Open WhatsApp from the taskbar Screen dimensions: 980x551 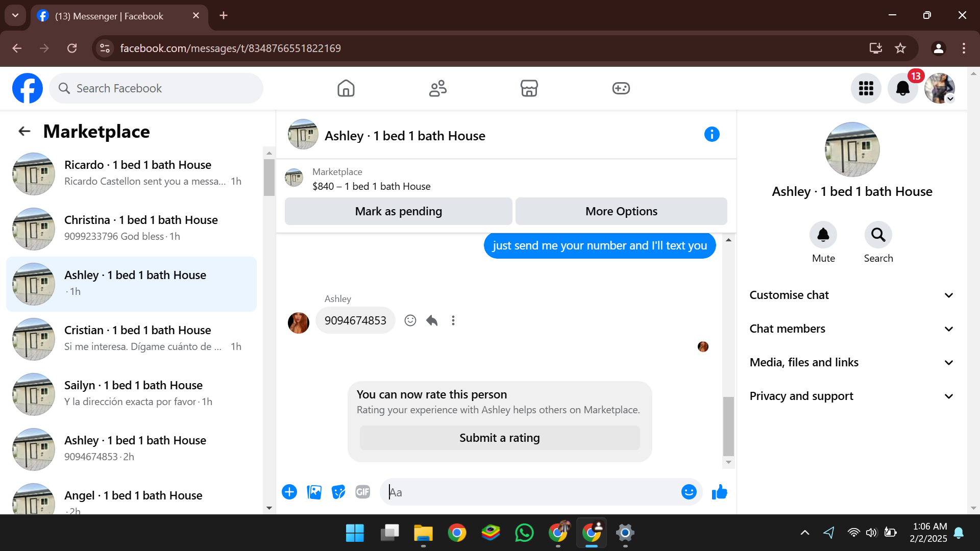[524, 533]
